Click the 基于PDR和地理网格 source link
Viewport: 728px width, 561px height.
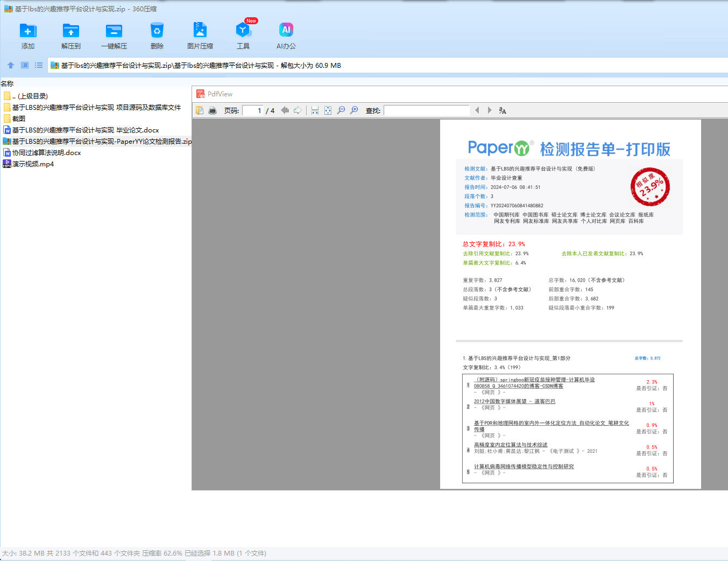552,426
